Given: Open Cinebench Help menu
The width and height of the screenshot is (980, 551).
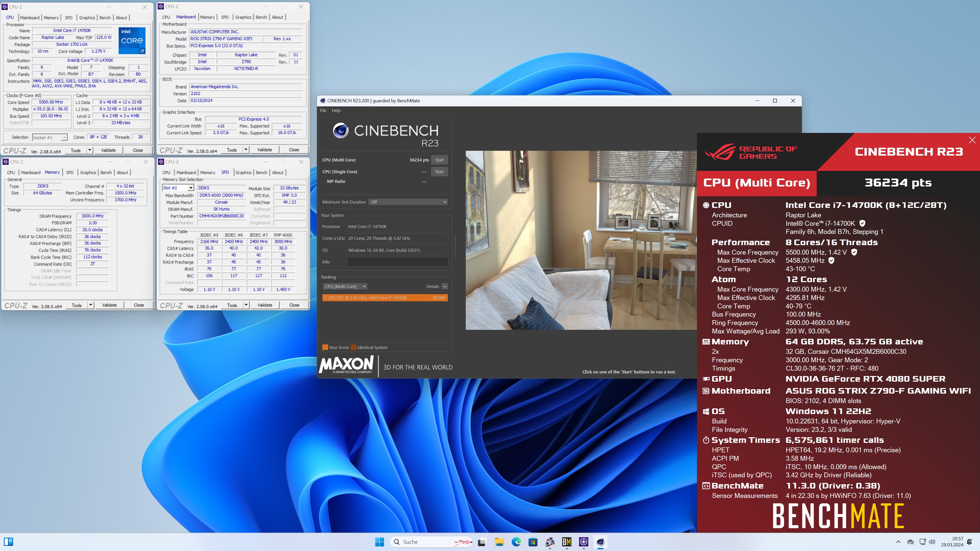Looking at the screenshot, I should point(336,110).
